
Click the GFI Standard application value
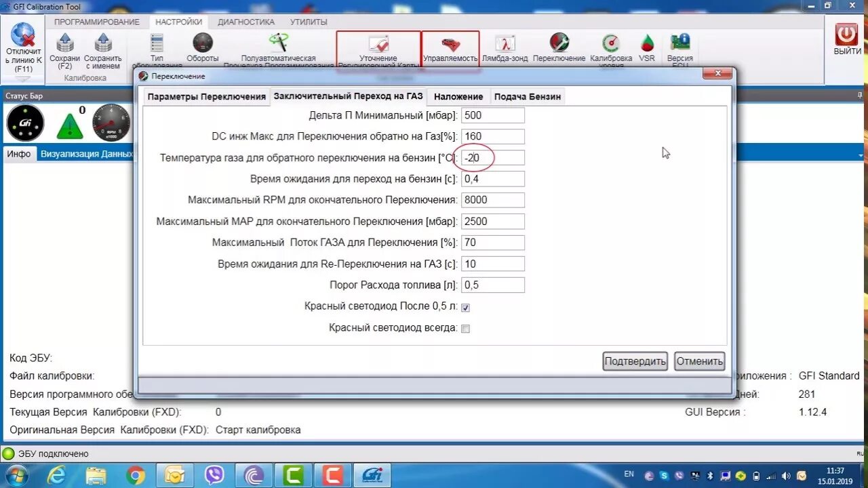pos(829,375)
